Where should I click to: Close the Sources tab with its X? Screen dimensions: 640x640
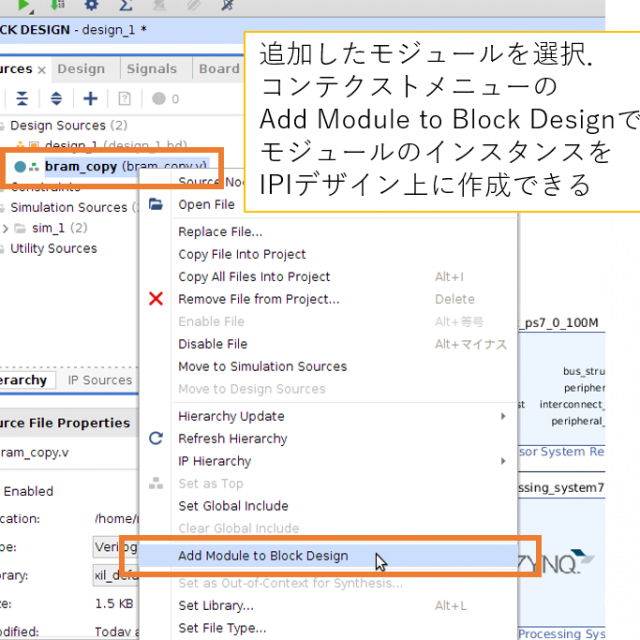coord(41,70)
